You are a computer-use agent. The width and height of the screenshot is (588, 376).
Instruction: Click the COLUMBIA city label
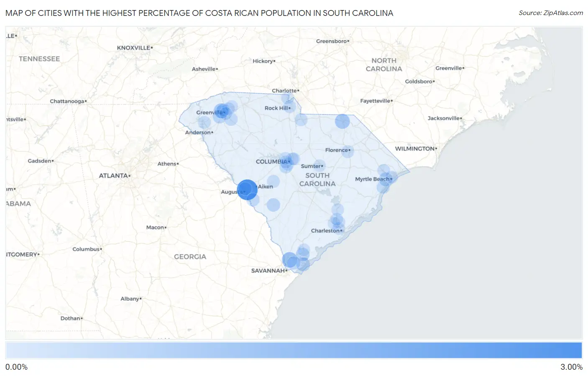coord(272,162)
